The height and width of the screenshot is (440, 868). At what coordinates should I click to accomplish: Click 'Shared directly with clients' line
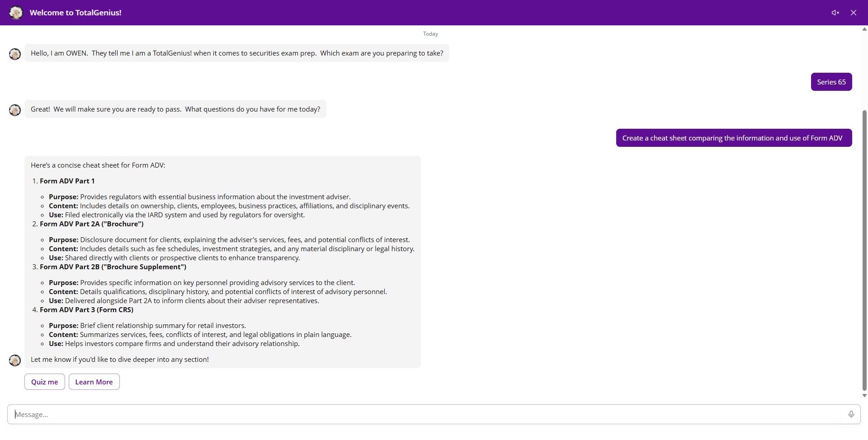175,257
